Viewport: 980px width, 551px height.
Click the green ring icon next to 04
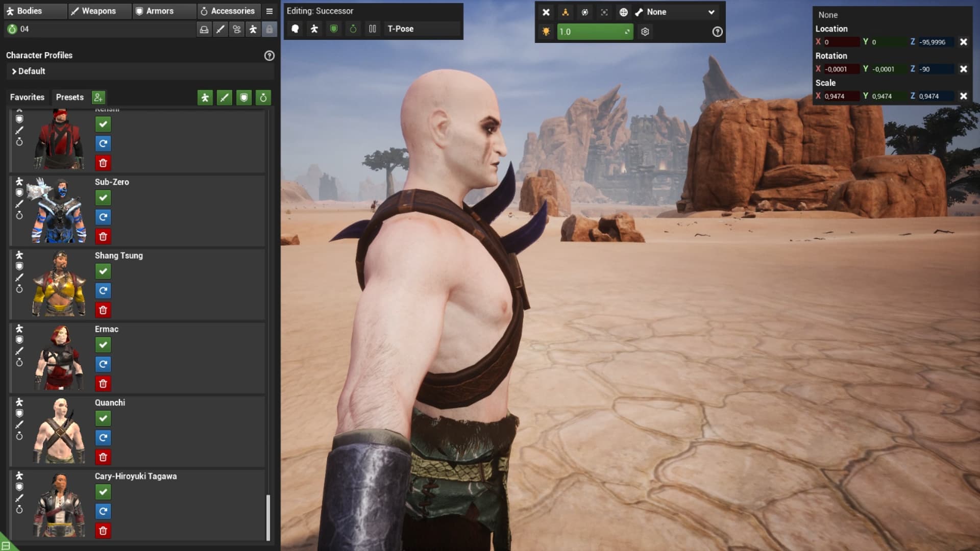pyautogui.click(x=12, y=29)
